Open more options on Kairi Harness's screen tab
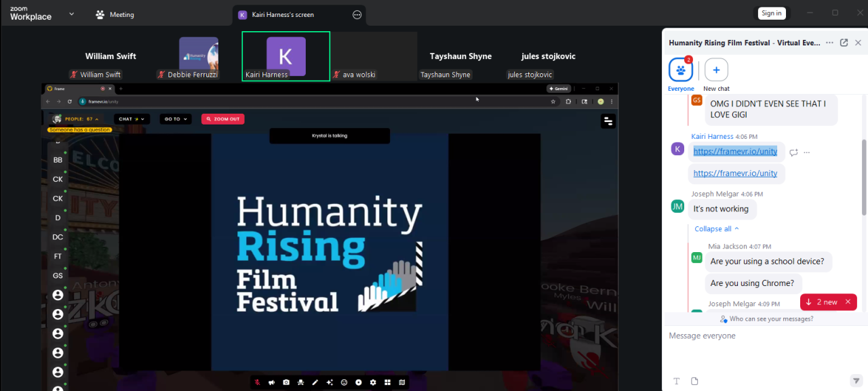 (x=357, y=14)
